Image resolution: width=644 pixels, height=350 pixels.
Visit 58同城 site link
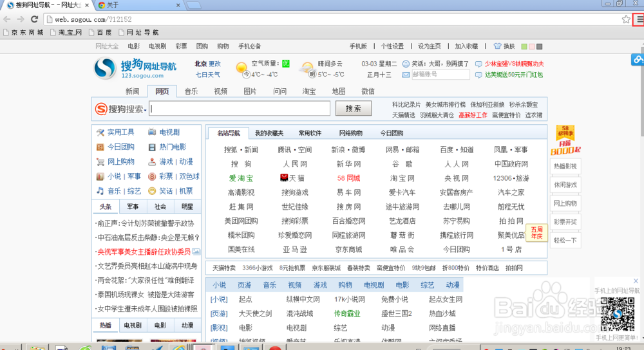point(348,178)
